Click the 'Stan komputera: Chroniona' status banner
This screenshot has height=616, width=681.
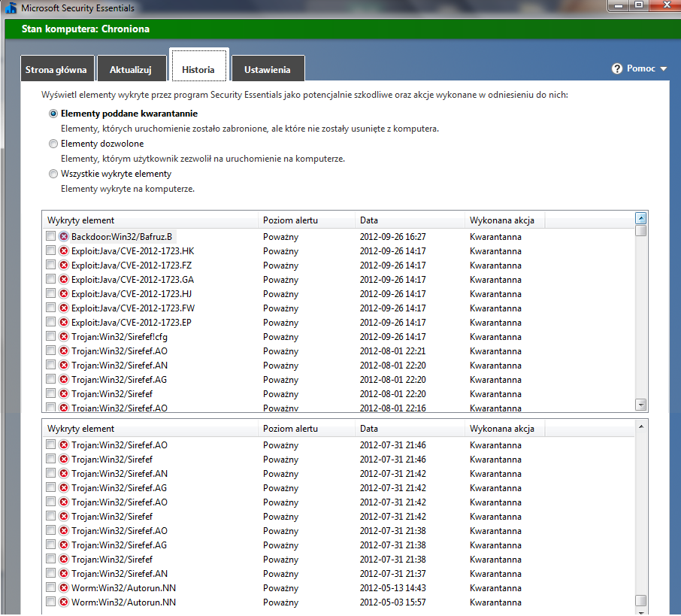[342, 29]
